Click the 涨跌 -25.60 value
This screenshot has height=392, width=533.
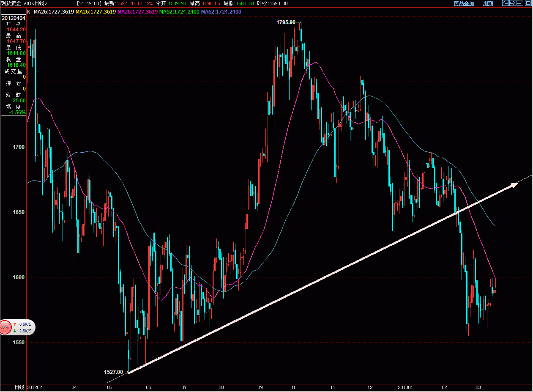(19, 101)
